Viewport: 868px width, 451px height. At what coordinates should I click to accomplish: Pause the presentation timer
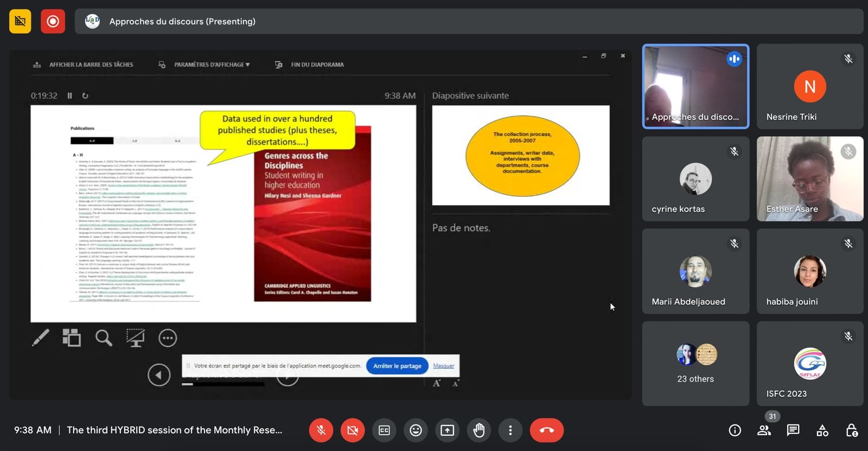(x=69, y=95)
